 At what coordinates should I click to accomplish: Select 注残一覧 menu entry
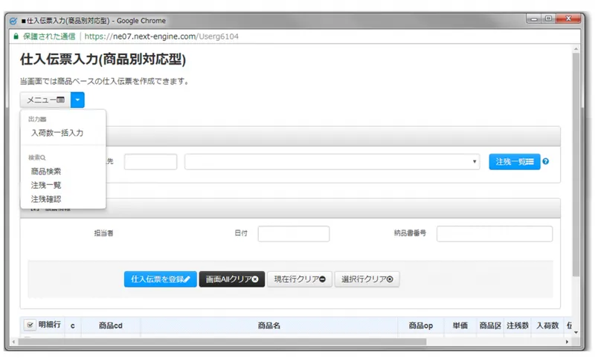pos(46,185)
